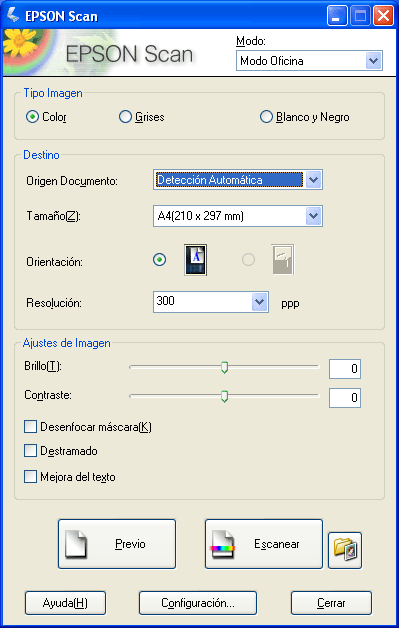Check Mejora del texto option
The height and width of the screenshot is (628, 399).
30,477
